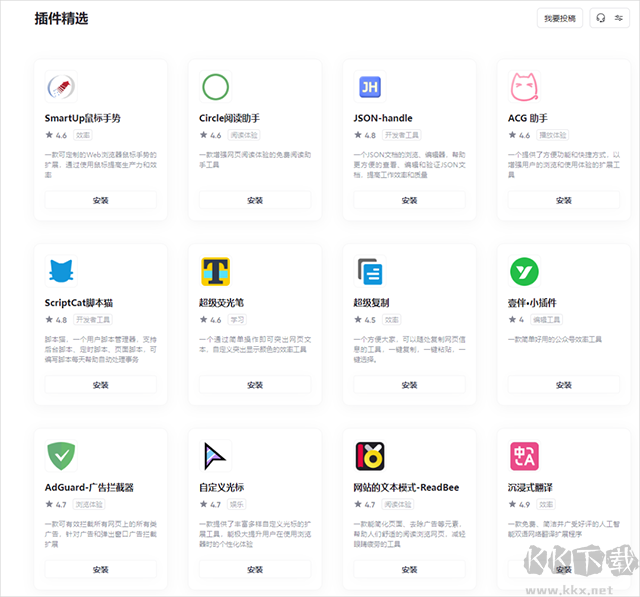
Task: Install the 壹伴·小插件 plugin
Action: coord(564,385)
